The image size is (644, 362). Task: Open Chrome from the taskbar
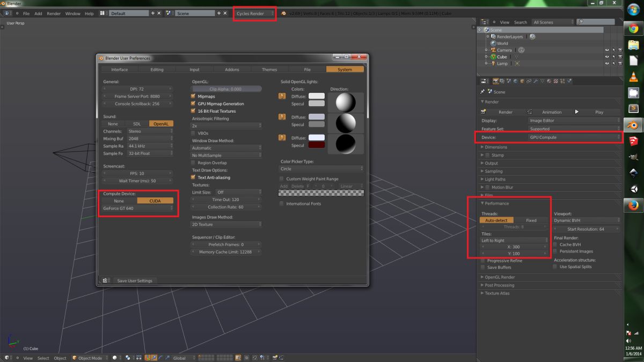click(634, 29)
